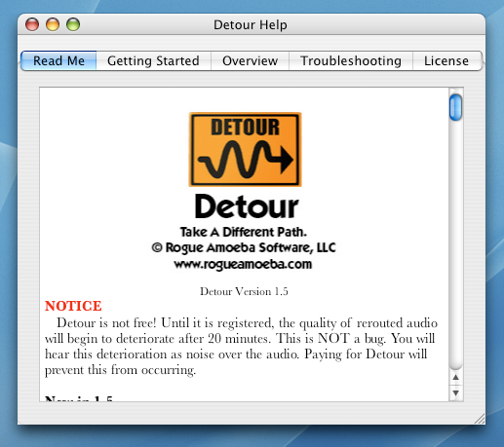
Task: Click the scroll up arrow
Action: (x=455, y=377)
